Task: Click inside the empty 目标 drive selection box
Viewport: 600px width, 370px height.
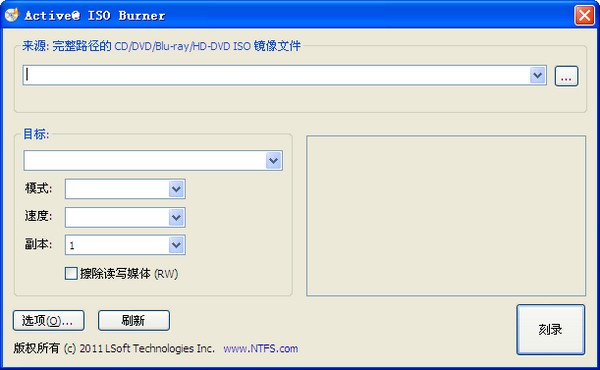Action: (145, 160)
